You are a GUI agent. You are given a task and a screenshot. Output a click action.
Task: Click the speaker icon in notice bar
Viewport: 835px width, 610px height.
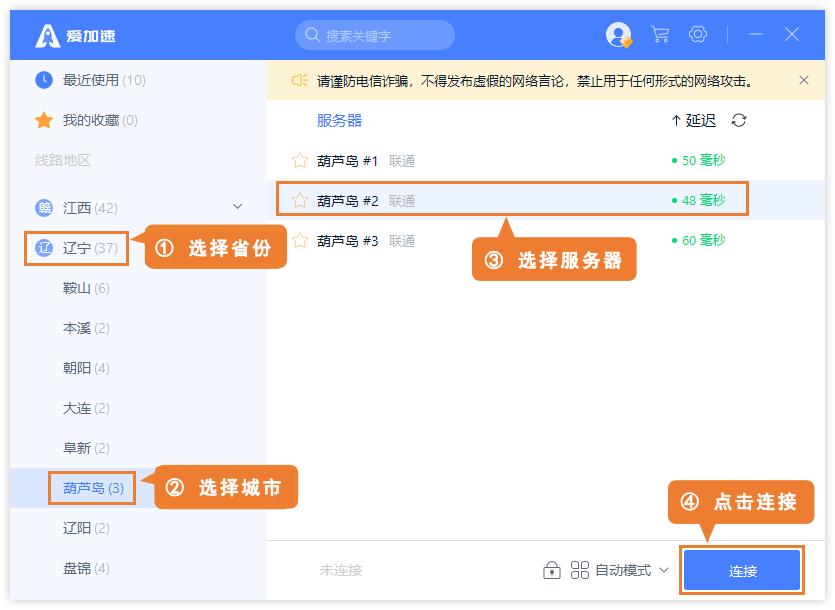(299, 80)
